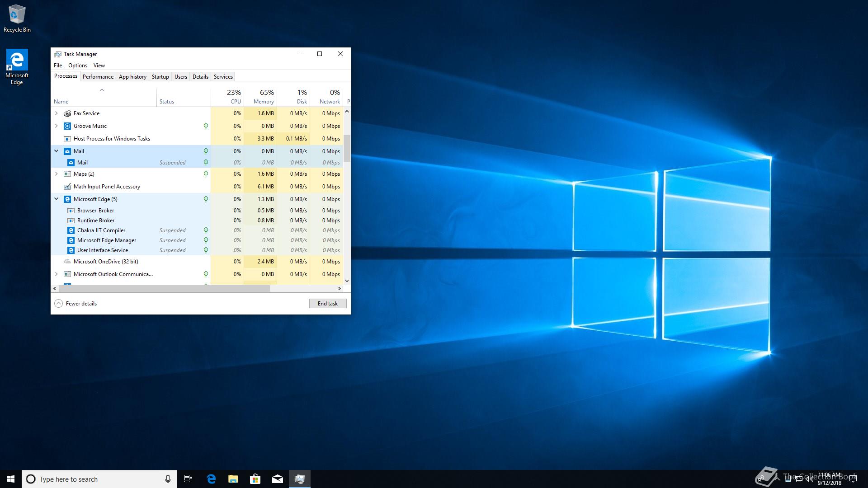The width and height of the screenshot is (868, 488).
Task: Open Microsoft Edge from the taskbar
Action: 211,479
